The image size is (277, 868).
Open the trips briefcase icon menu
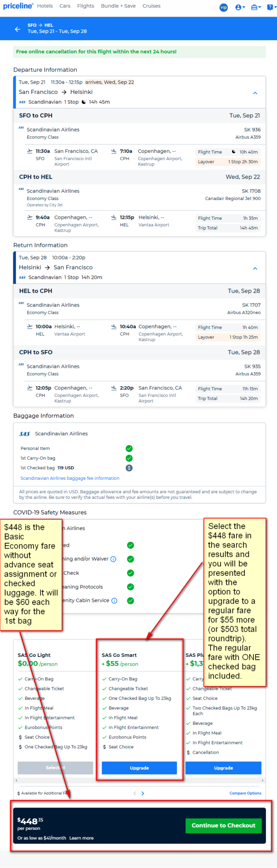256,7
